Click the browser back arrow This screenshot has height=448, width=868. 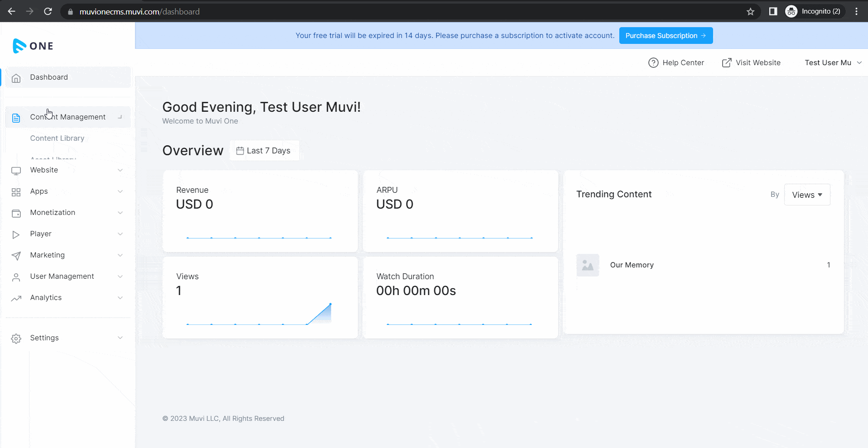[x=12, y=11]
